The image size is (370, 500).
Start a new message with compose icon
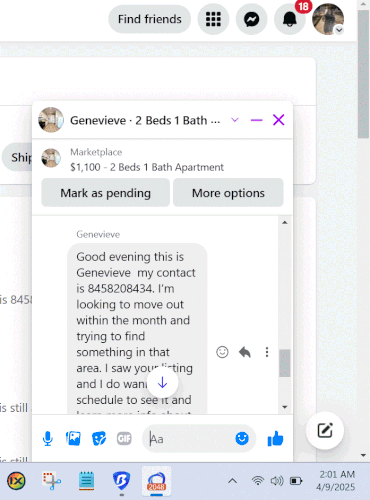(x=325, y=430)
